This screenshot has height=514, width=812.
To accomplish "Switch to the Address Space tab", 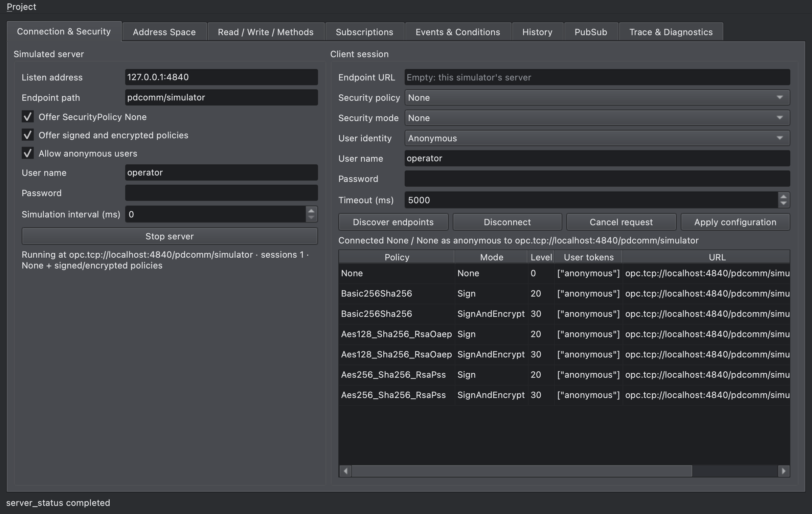I will 164,32.
